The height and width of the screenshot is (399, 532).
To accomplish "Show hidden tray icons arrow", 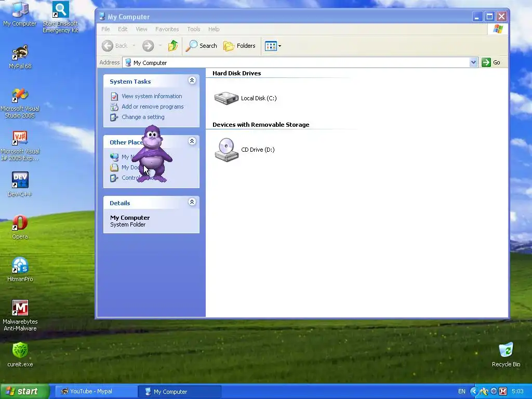I will coord(474,391).
